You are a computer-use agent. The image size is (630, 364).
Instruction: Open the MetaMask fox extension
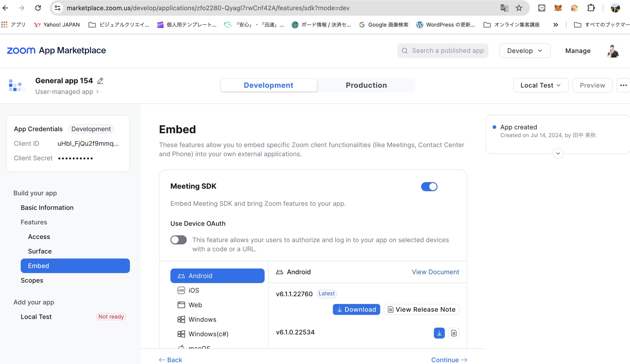point(558,8)
